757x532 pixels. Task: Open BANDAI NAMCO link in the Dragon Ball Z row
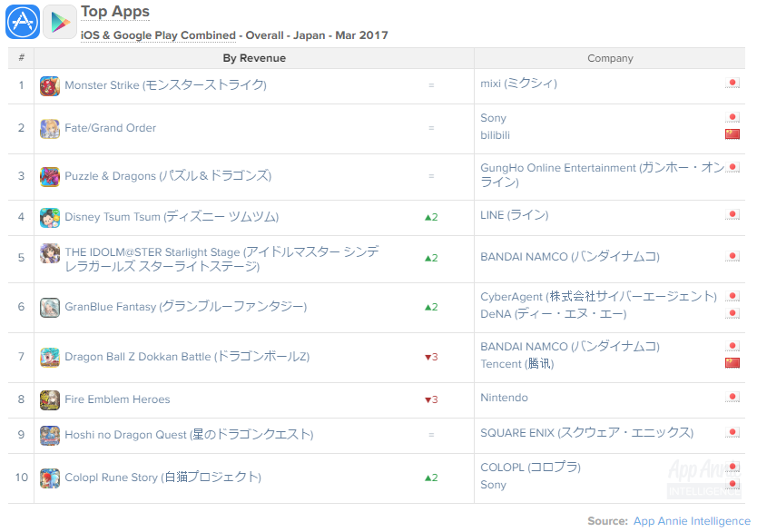click(570, 346)
